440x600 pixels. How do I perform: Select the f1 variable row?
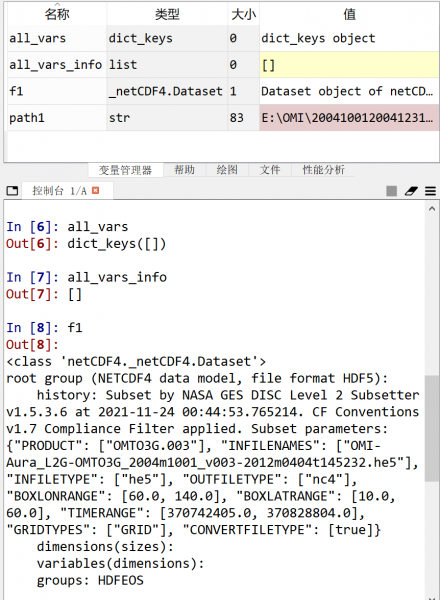coord(223,91)
